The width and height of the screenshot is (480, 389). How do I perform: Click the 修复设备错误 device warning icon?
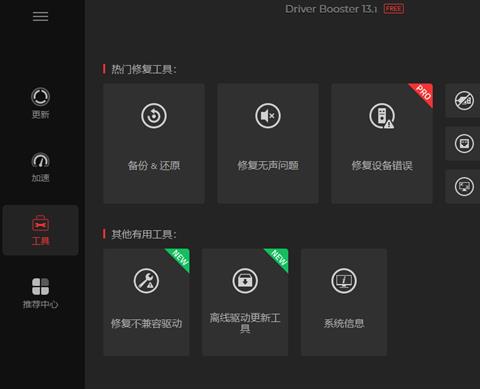(382, 116)
